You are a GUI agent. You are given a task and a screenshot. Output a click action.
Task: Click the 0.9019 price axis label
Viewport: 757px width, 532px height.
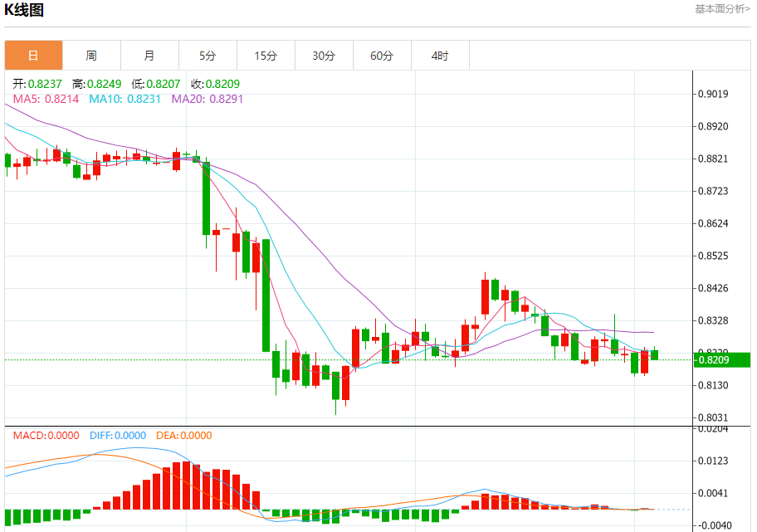pos(713,94)
